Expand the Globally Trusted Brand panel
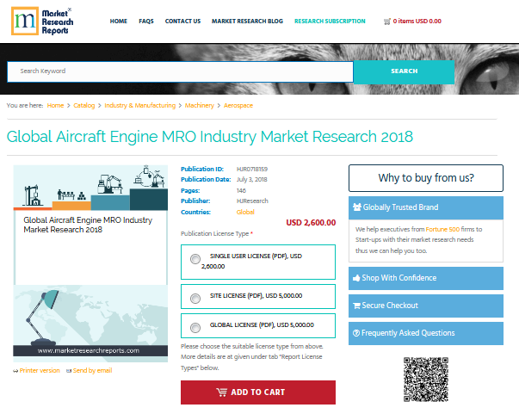Image resolution: width=519 pixels, height=420 pixels. 426,207
